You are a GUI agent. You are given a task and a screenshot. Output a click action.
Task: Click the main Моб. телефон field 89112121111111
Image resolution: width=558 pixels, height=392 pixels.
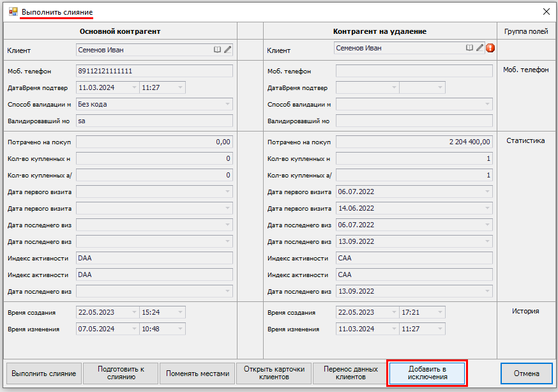pos(154,71)
